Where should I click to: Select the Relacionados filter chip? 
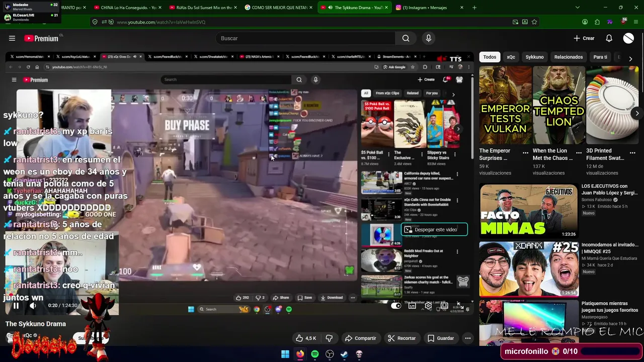[569, 57]
